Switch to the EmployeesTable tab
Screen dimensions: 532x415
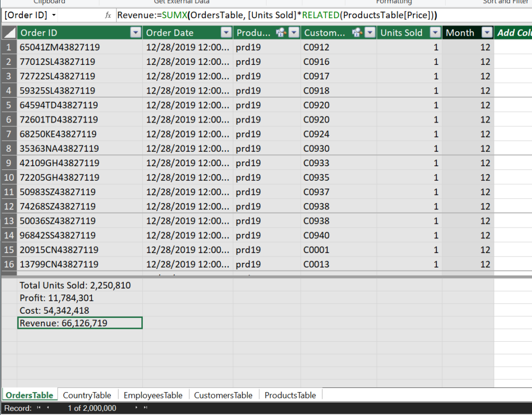coord(153,395)
